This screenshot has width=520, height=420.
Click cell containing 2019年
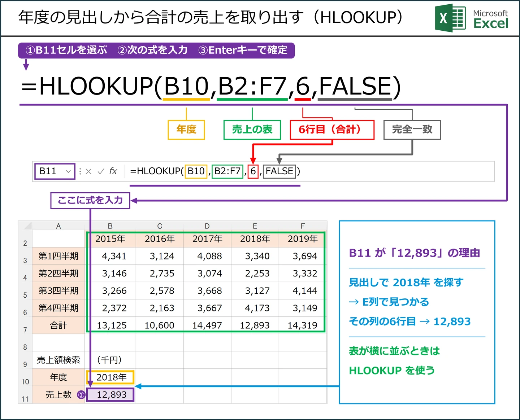click(x=303, y=239)
